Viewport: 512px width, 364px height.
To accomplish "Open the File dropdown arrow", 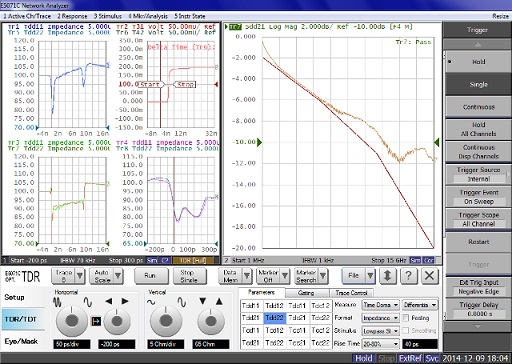I will pyautogui.click(x=370, y=276).
